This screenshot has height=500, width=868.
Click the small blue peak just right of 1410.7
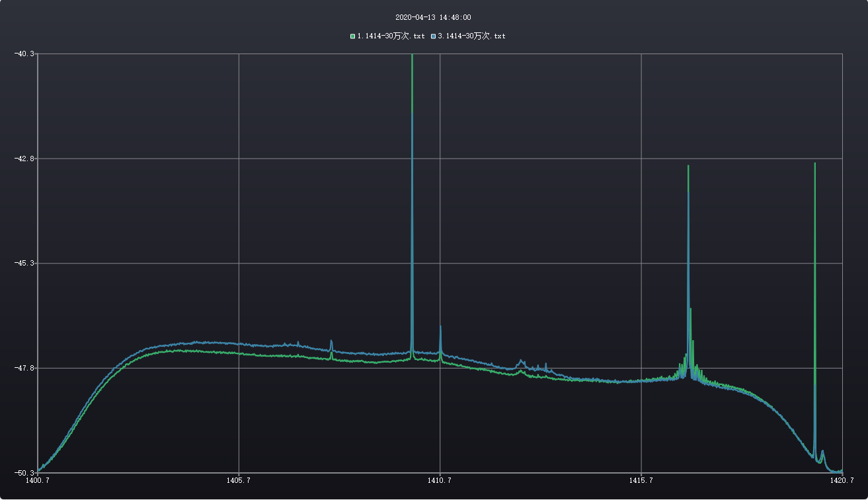(440, 327)
